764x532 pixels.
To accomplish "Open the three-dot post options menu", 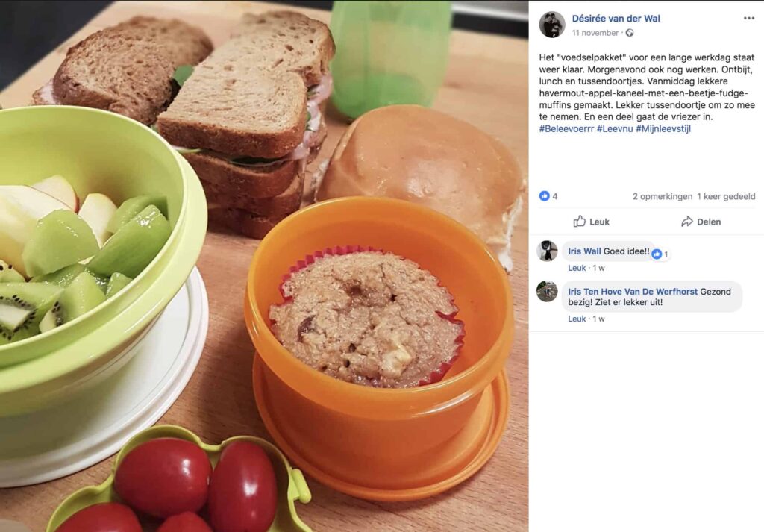I will coord(749,19).
